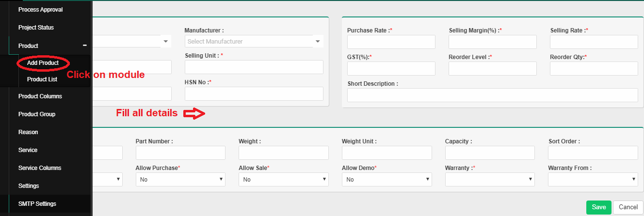Open the Warranty dropdown
Image resolution: width=644 pixels, height=216 pixels.
490,179
